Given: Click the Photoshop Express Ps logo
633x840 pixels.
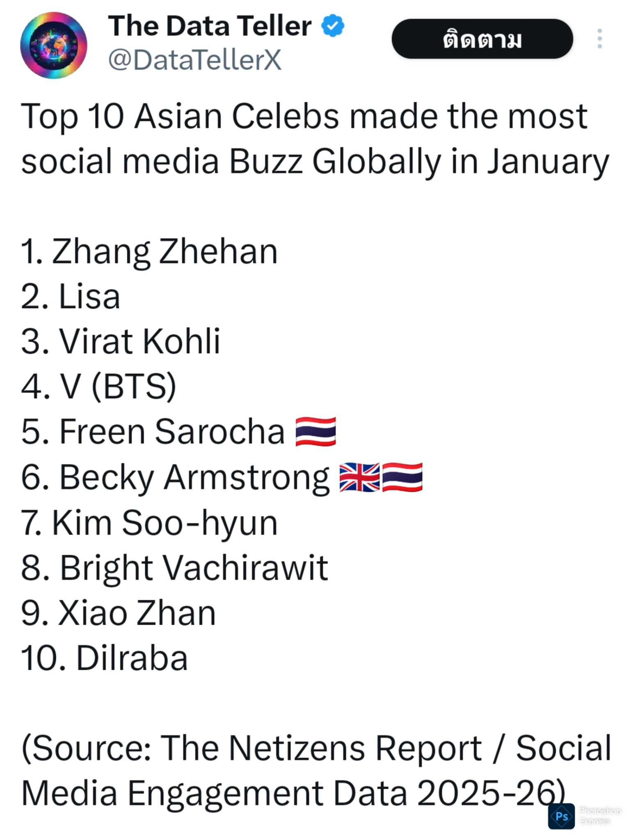Looking at the screenshot, I should [x=561, y=816].
